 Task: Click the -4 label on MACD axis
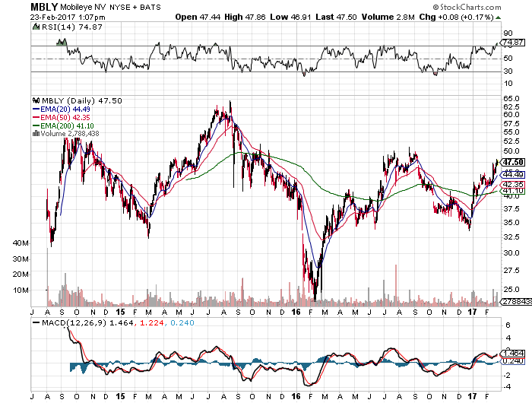tap(507, 387)
